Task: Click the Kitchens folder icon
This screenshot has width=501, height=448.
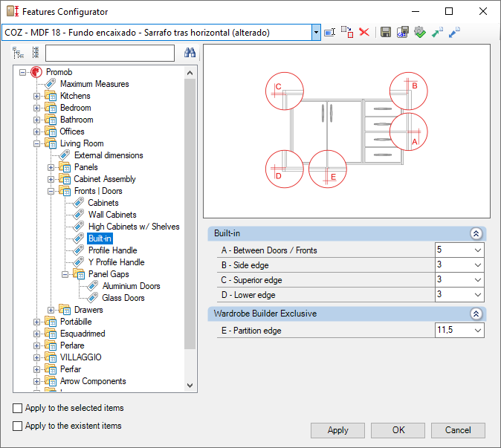Action: point(51,96)
